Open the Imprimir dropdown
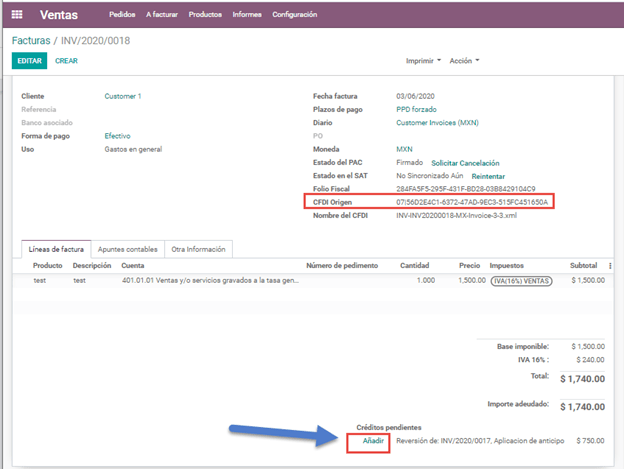The height and width of the screenshot is (469, 624). [423, 61]
